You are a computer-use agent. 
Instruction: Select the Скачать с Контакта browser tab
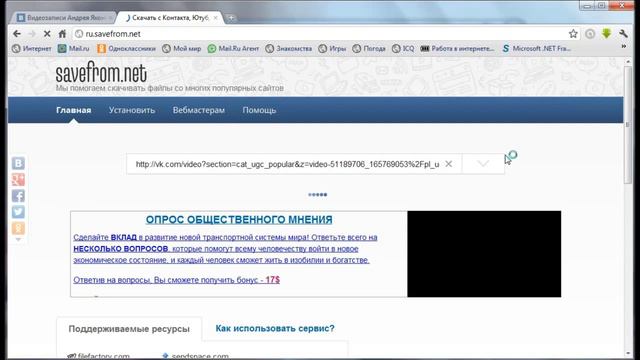tap(169, 18)
